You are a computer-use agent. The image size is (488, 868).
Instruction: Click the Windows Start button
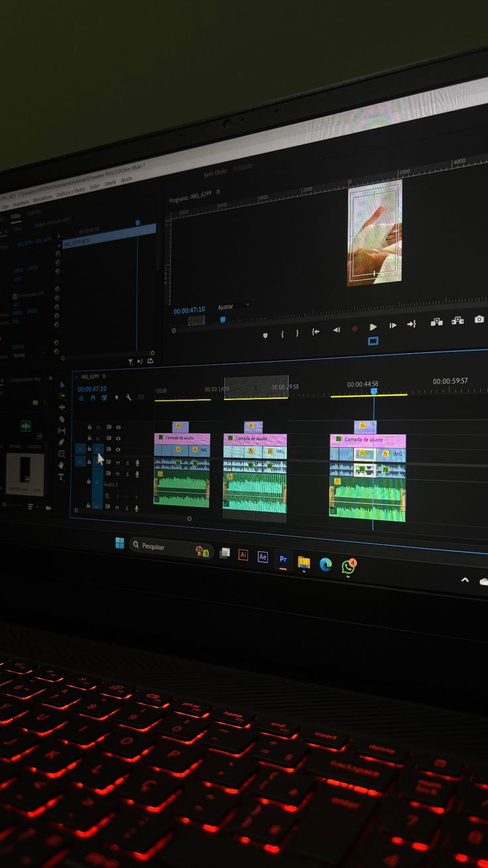tap(119, 543)
